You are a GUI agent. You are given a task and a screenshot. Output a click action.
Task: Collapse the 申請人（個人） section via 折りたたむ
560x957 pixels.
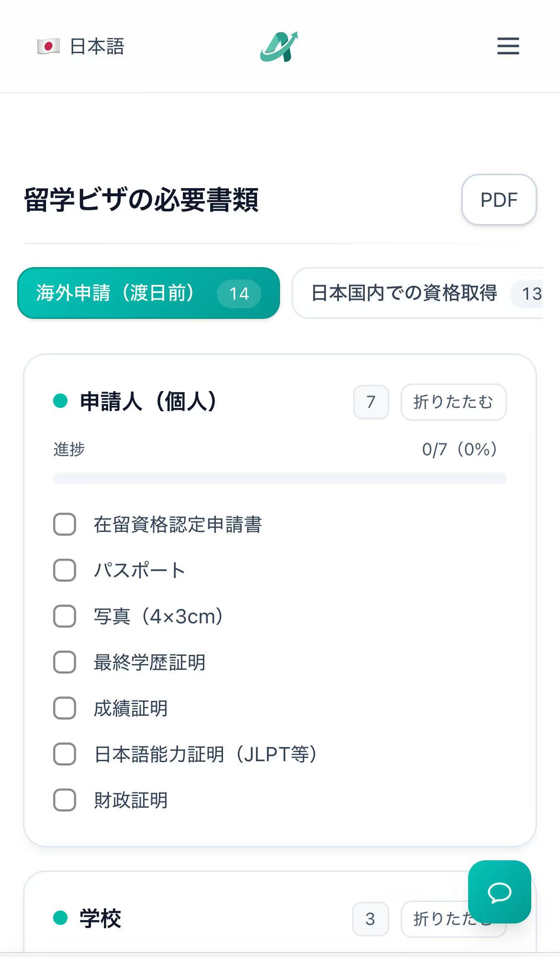coord(453,402)
